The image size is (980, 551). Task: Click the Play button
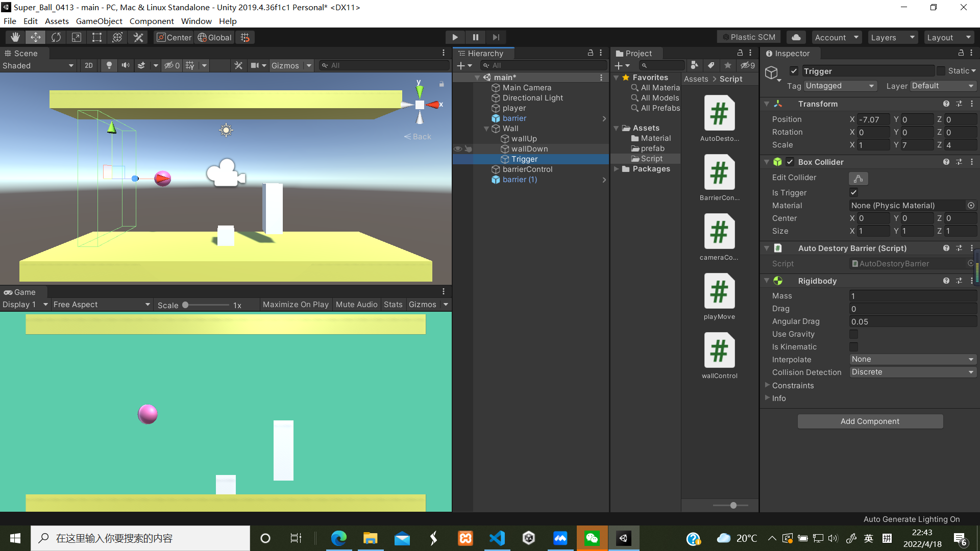pyautogui.click(x=455, y=37)
